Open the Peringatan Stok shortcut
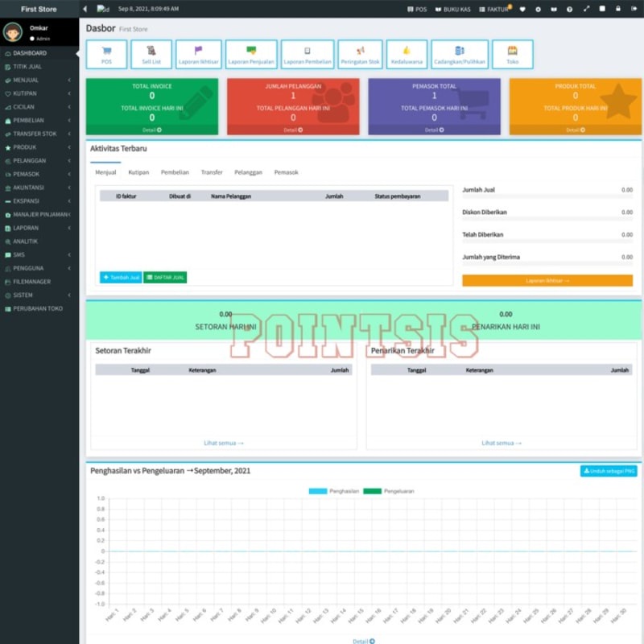Viewport: 644px width, 644px height. point(361,55)
